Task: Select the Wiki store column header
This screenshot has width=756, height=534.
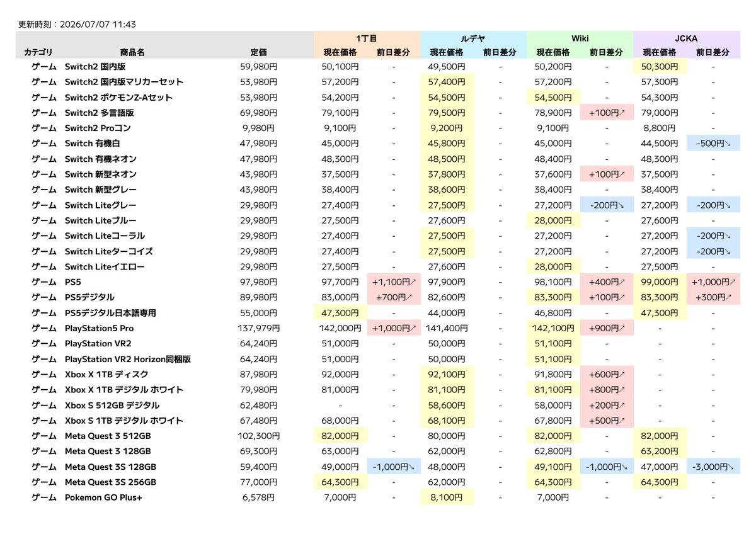Action: tap(580, 38)
